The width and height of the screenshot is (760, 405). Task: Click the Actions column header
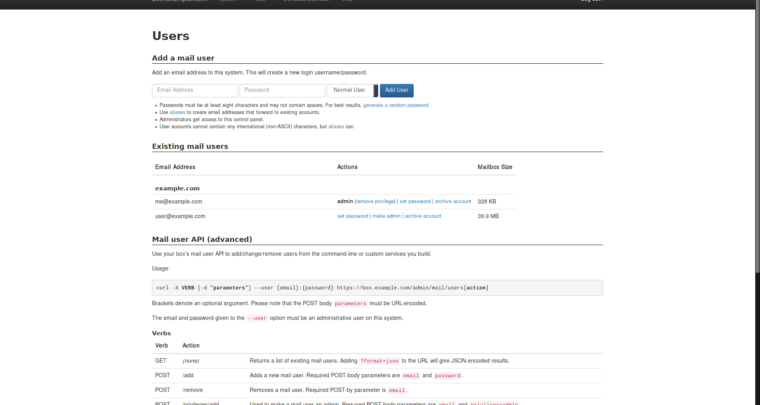click(x=347, y=166)
